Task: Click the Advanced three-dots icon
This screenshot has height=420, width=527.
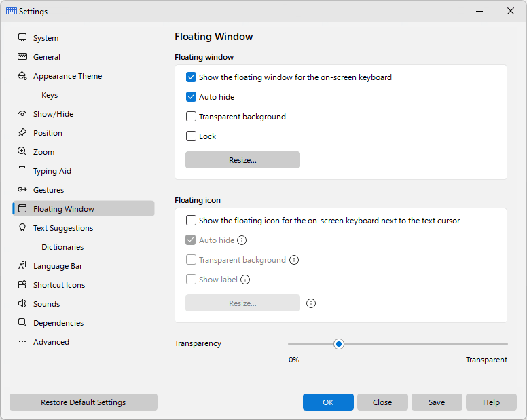Action: click(x=22, y=341)
